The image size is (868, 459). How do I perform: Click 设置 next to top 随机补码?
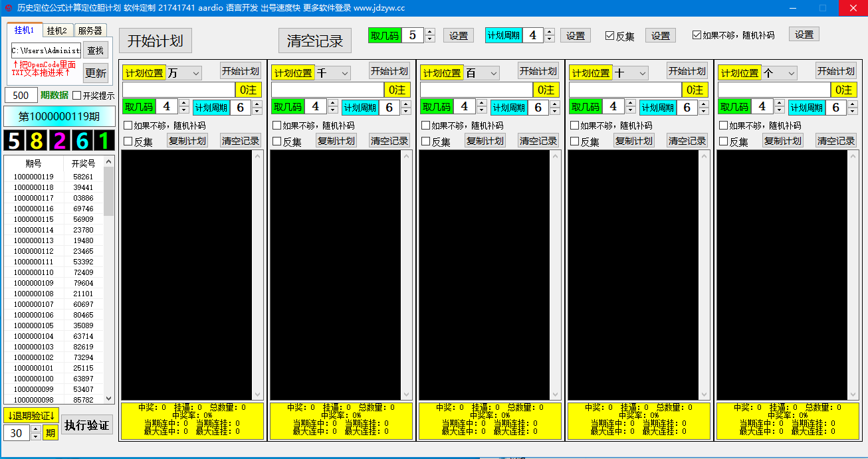click(x=804, y=35)
